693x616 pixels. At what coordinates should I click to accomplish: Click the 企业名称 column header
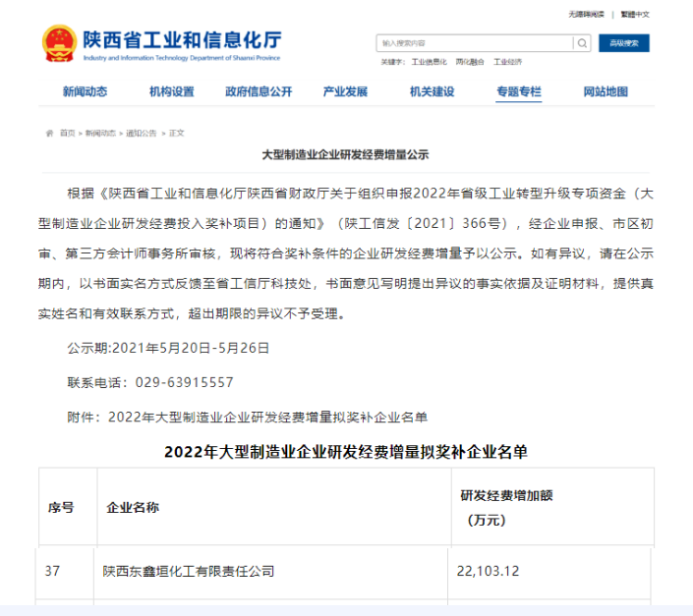(x=133, y=507)
